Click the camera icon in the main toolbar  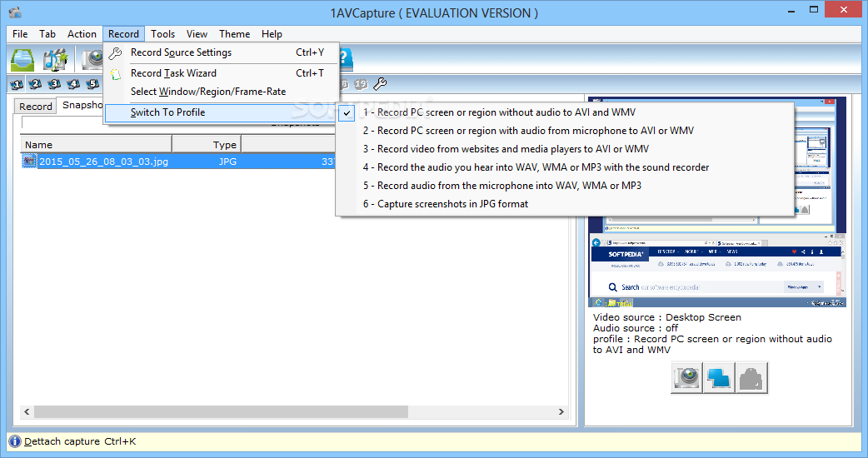(92, 59)
